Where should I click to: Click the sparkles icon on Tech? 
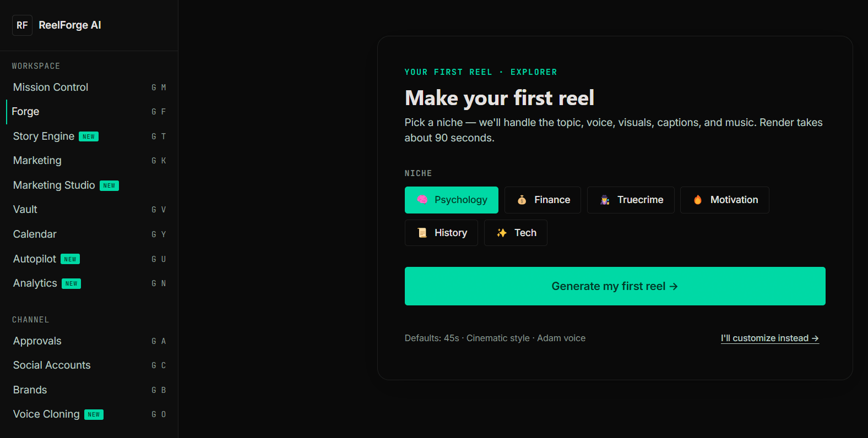tap(502, 233)
